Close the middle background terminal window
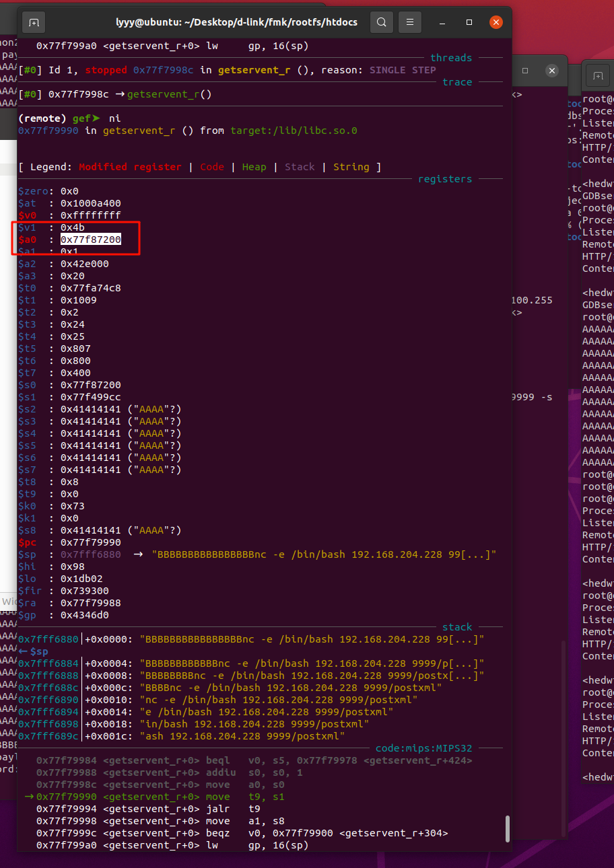 tap(552, 71)
